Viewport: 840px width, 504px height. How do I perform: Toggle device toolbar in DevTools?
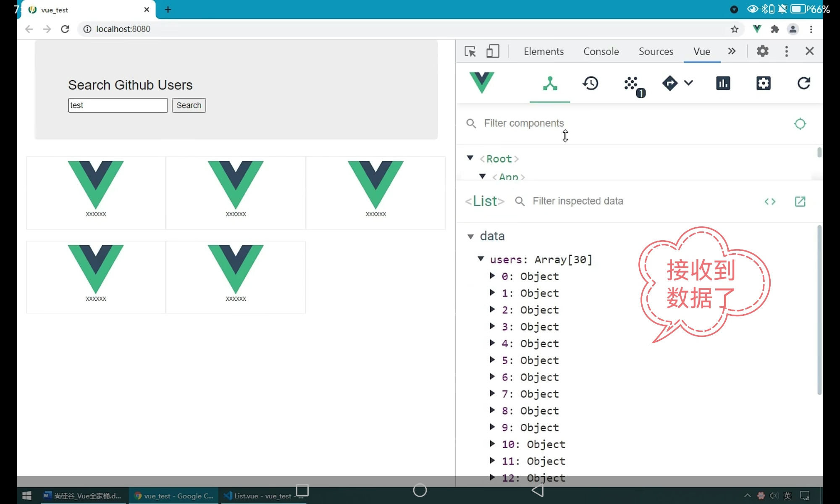(x=493, y=51)
